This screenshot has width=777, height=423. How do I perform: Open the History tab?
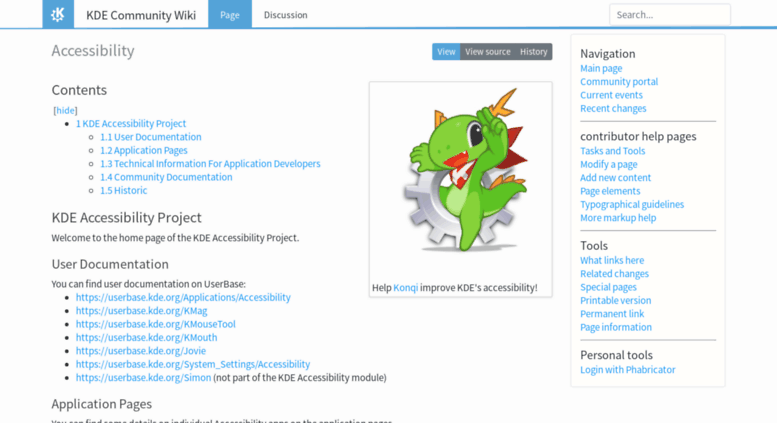[x=534, y=52]
